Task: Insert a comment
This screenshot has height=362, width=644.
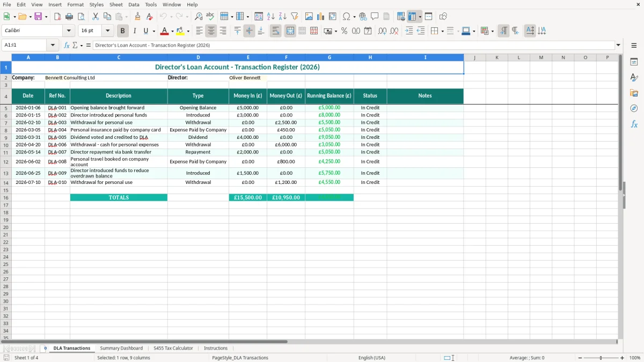Action: (375, 17)
